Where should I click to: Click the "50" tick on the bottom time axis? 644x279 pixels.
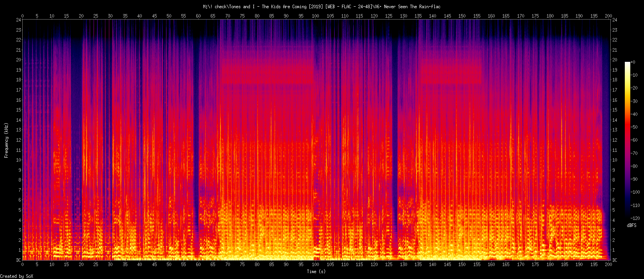click(169, 265)
